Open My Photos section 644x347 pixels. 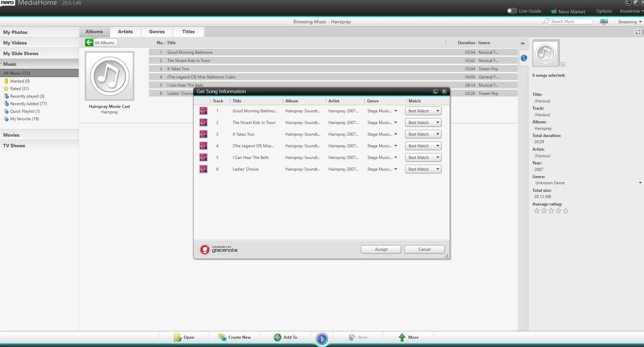39,32
